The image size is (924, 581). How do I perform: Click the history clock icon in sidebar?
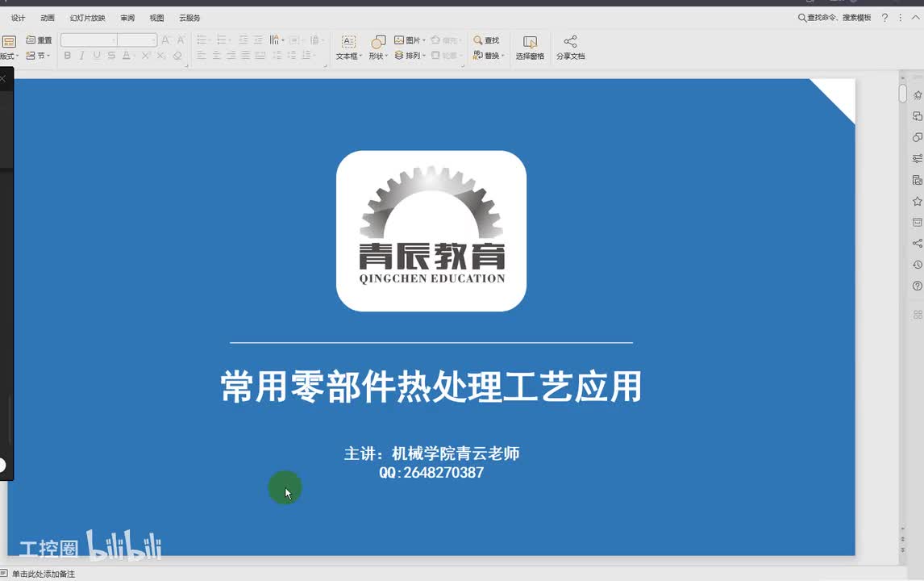[917, 264]
